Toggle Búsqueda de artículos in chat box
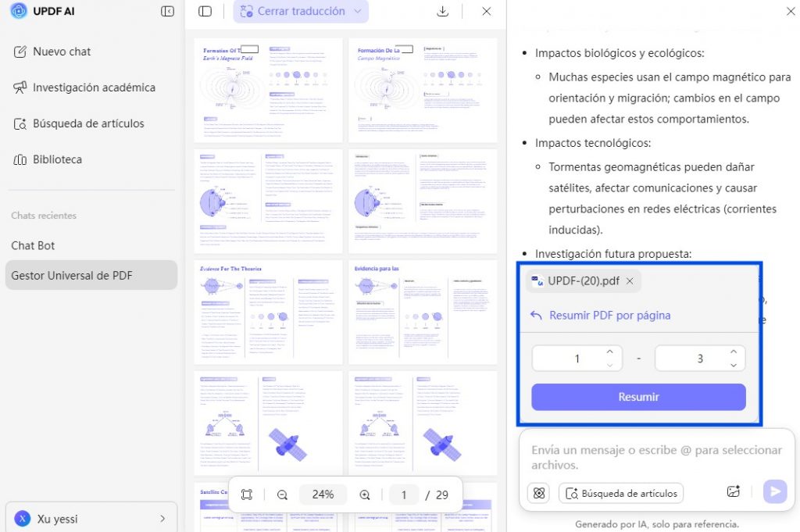Image resolution: width=800 pixels, height=532 pixels. click(x=621, y=493)
